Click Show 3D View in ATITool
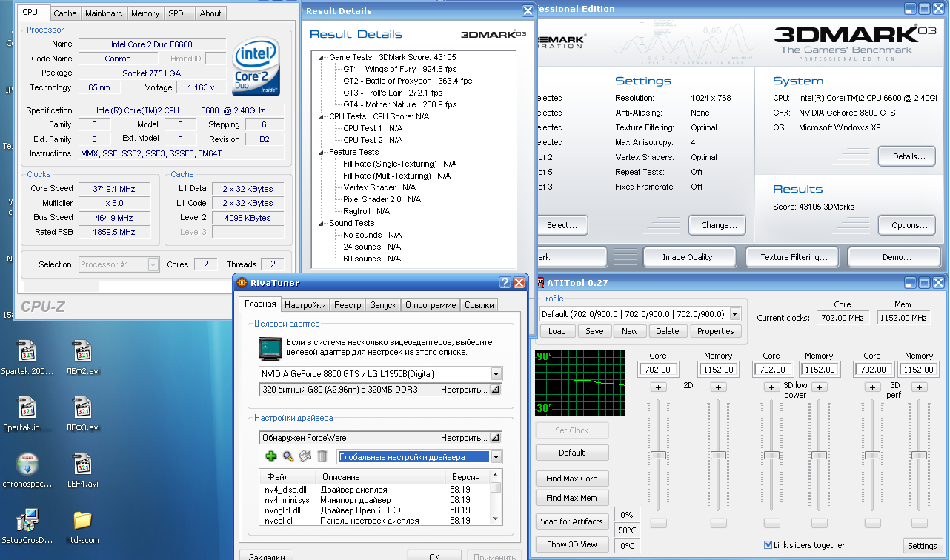Screen dimensions: 950x560 [572, 544]
